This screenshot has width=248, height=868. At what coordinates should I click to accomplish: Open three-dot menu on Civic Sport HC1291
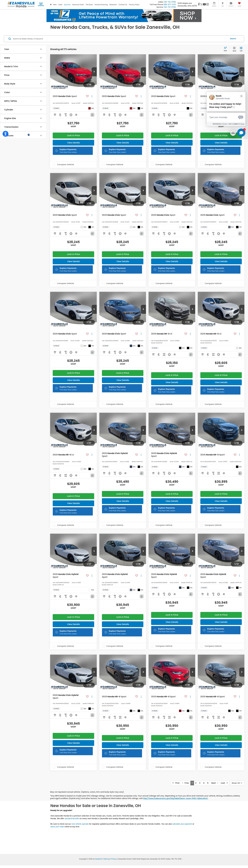point(141,96)
